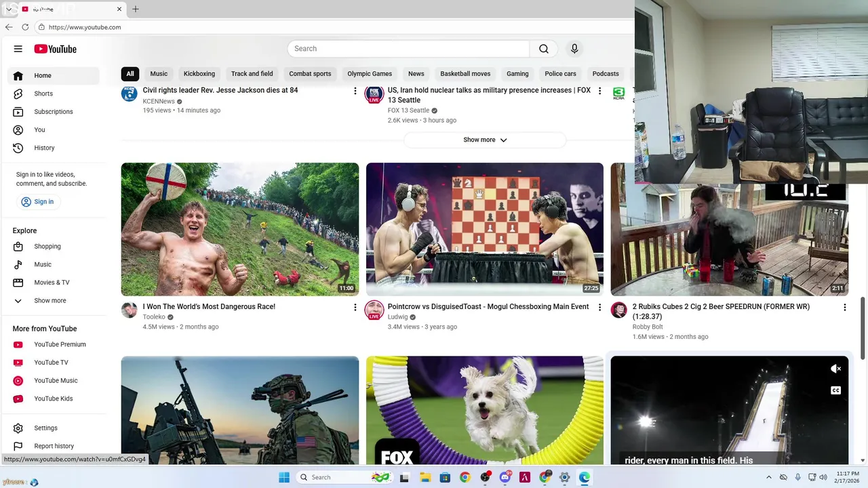Open Microsoft Edge from taskbar
This screenshot has height=488, width=868.
[x=584, y=477]
